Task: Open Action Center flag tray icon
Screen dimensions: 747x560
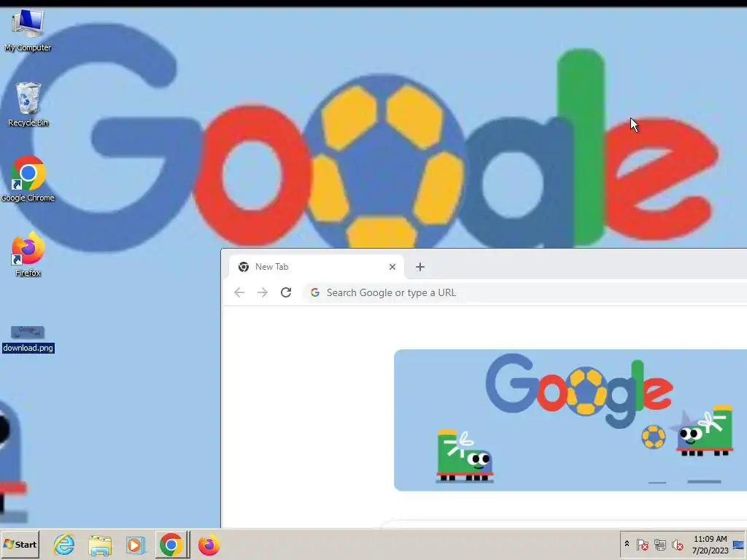Action: pos(642,544)
